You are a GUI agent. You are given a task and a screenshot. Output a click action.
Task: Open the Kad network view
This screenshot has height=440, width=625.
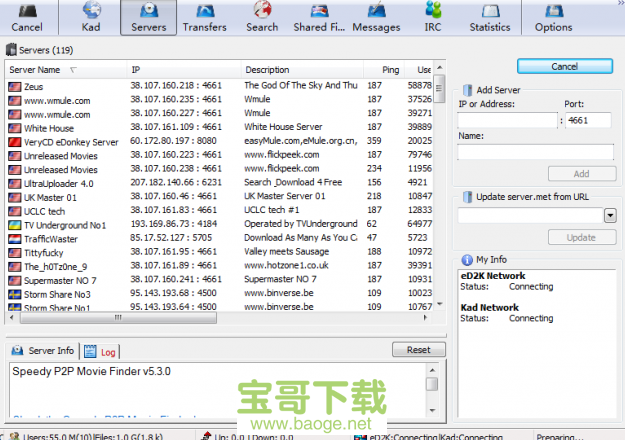click(x=91, y=18)
